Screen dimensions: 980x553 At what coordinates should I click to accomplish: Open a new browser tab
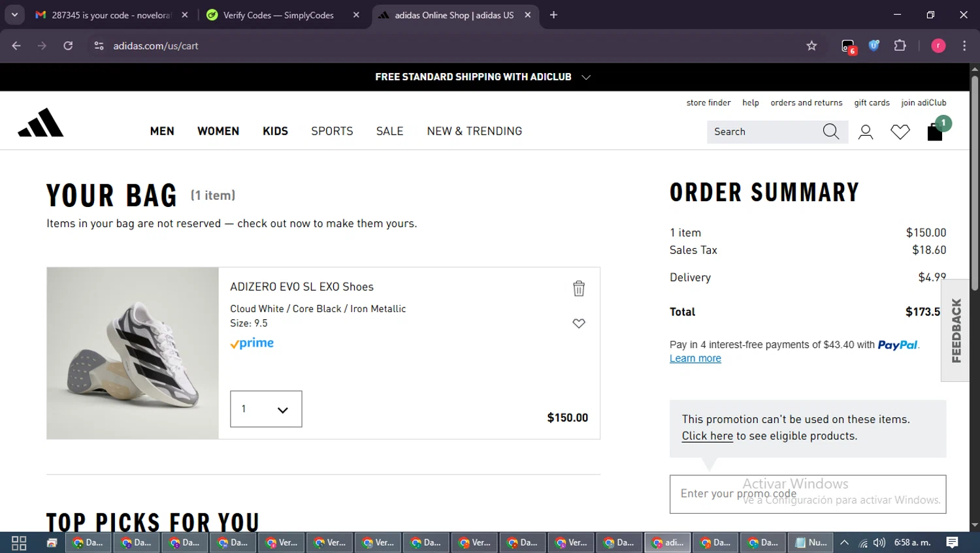pyautogui.click(x=553, y=14)
